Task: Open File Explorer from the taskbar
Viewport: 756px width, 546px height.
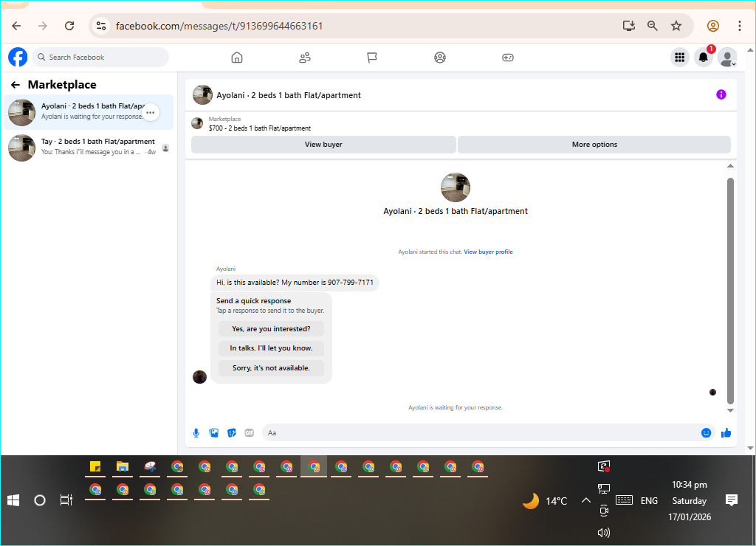Action: point(123,466)
